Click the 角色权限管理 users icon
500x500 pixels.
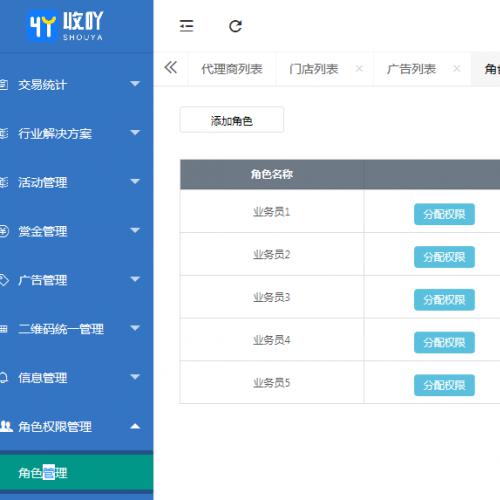click(x=6, y=426)
